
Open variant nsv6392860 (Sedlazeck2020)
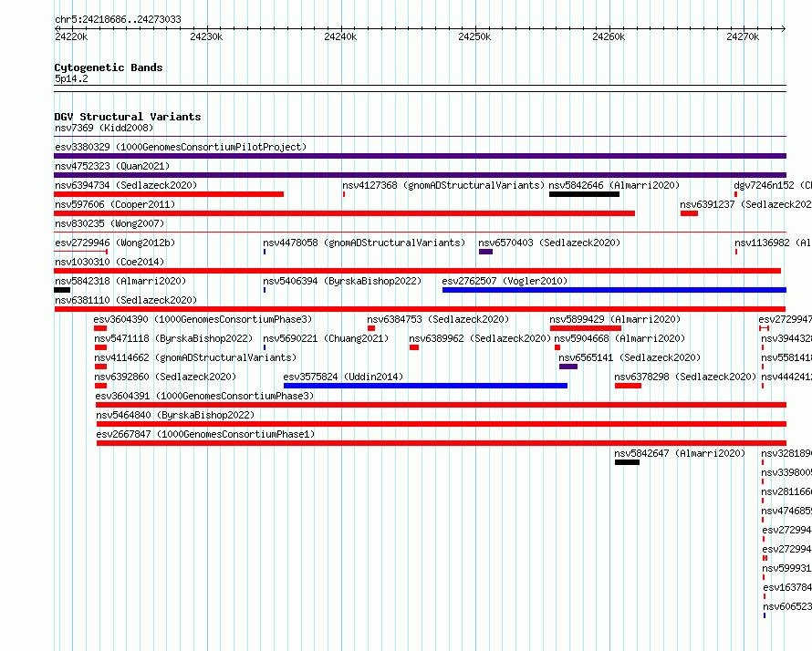tap(165, 377)
